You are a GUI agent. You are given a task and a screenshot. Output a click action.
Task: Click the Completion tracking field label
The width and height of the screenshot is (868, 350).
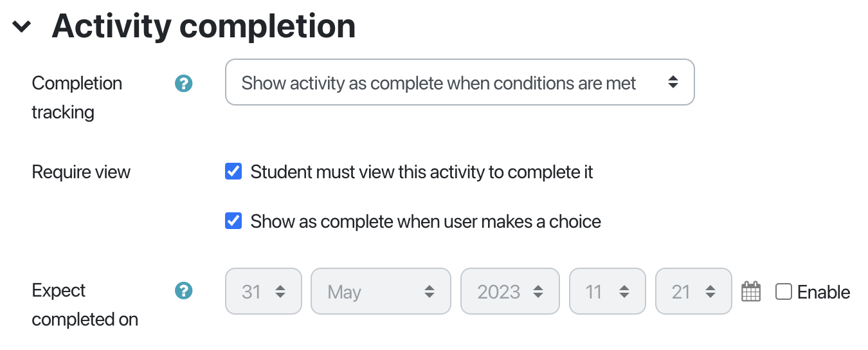[77, 97]
